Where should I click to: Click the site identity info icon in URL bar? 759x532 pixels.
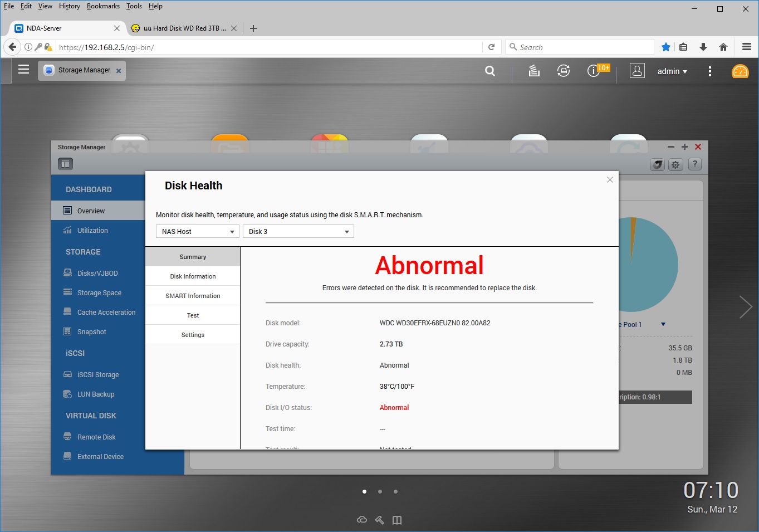click(x=28, y=47)
